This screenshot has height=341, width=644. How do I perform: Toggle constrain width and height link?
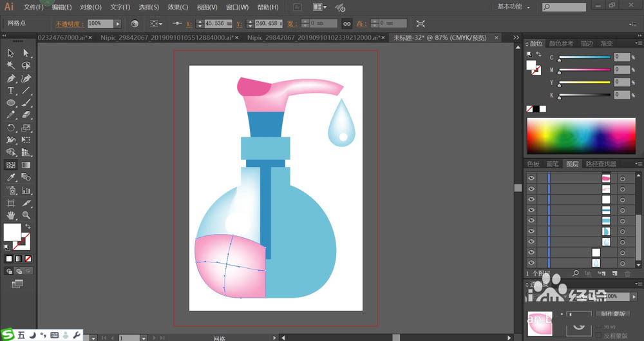(346, 24)
